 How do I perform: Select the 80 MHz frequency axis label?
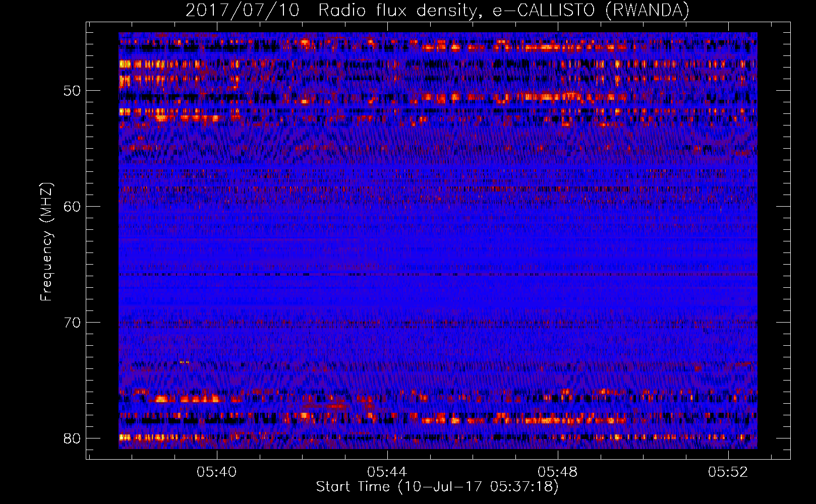[72, 438]
